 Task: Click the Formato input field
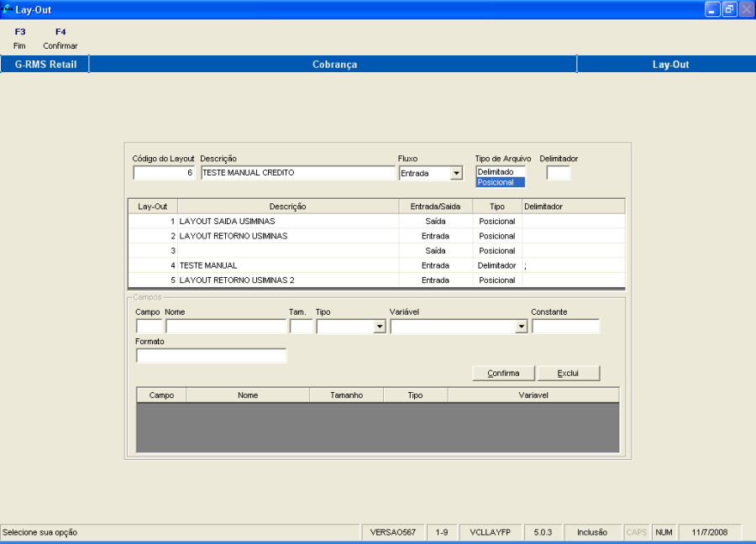211,356
